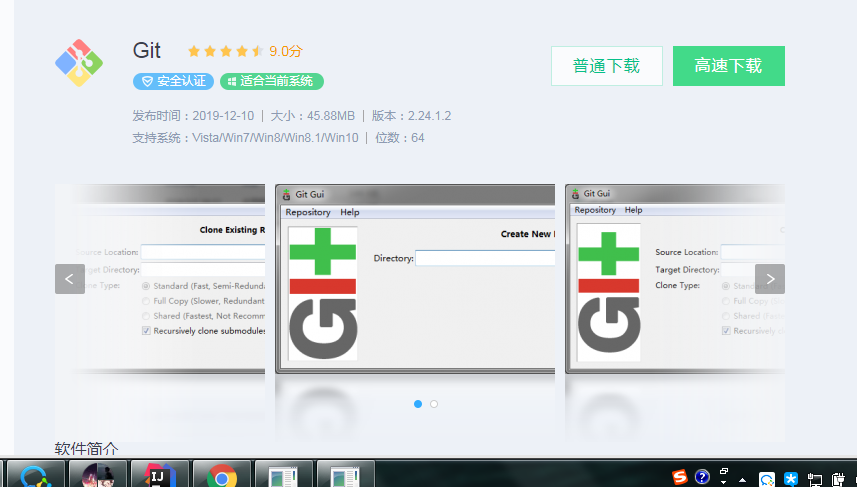
Task: Click Source Location field in left preview
Action: (x=203, y=252)
